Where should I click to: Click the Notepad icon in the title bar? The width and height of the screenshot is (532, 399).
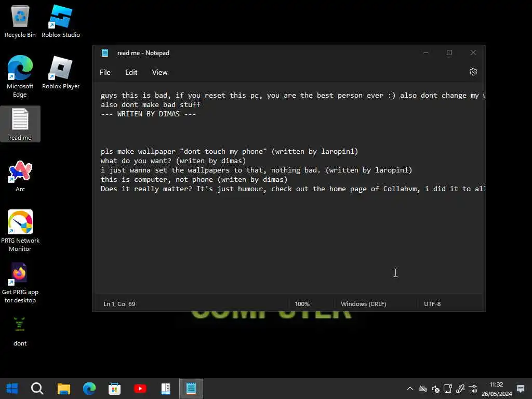[x=105, y=53]
